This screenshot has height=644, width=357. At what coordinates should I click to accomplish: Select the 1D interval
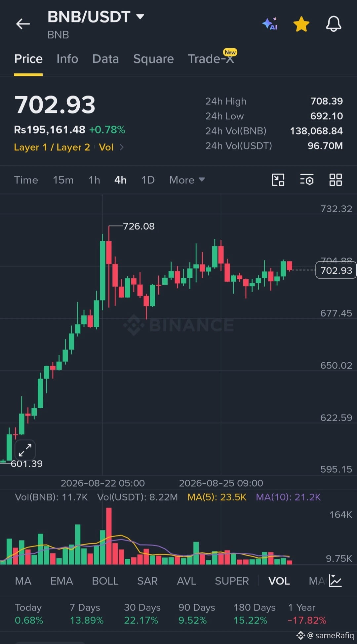coord(148,180)
